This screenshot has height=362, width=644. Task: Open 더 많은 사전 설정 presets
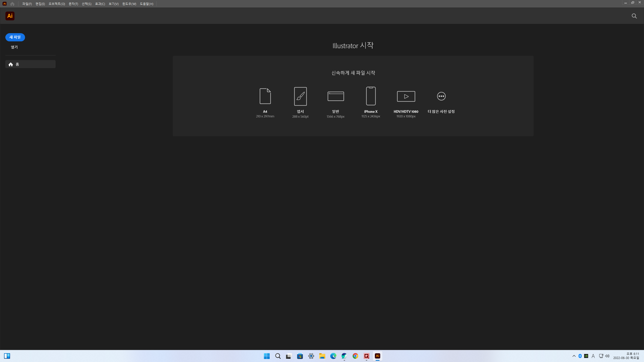441,96
